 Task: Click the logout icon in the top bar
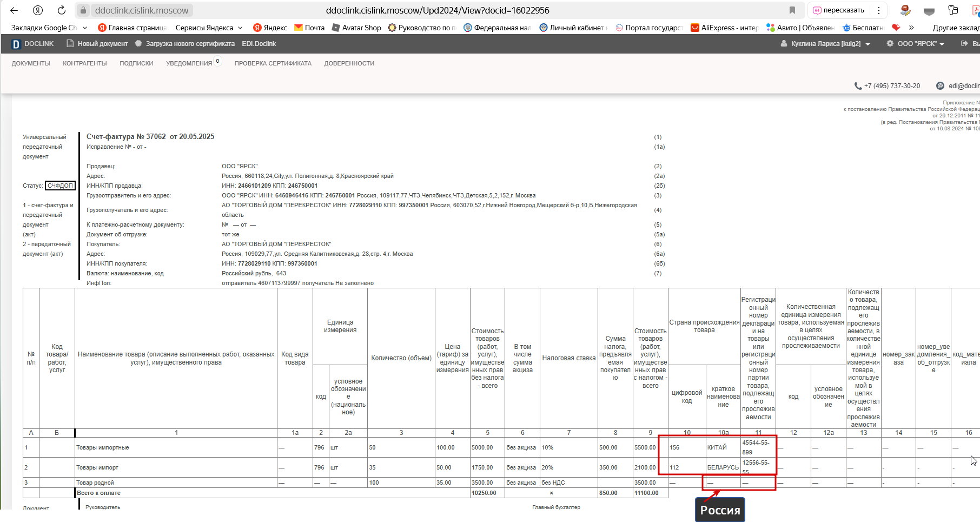(x=964, y=44)
